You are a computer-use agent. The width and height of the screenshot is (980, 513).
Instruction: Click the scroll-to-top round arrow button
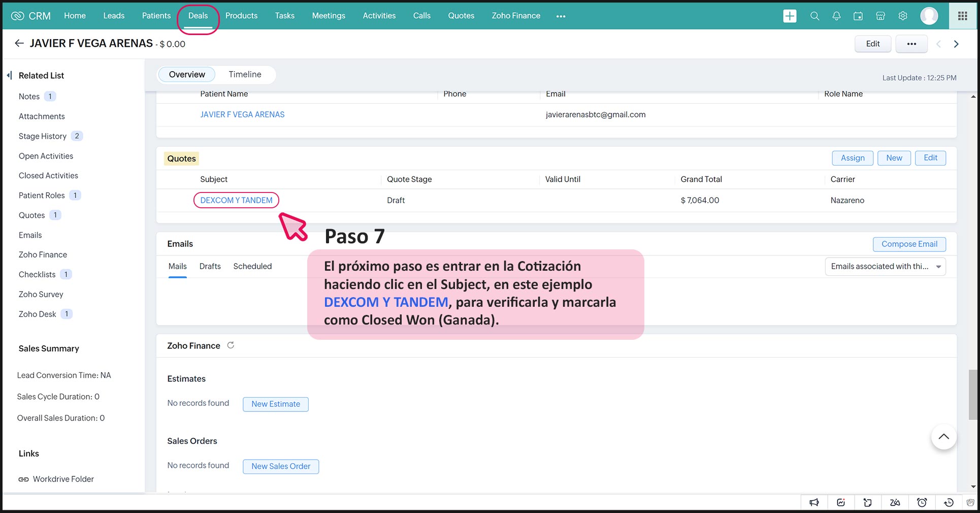[x=943, y=437]
